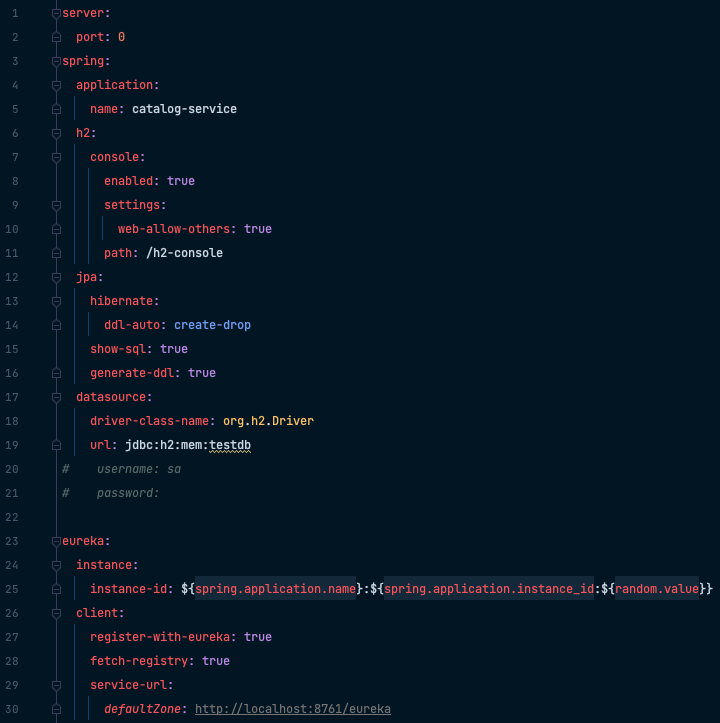Click the fold end marker on line 19

click(56, 445)
